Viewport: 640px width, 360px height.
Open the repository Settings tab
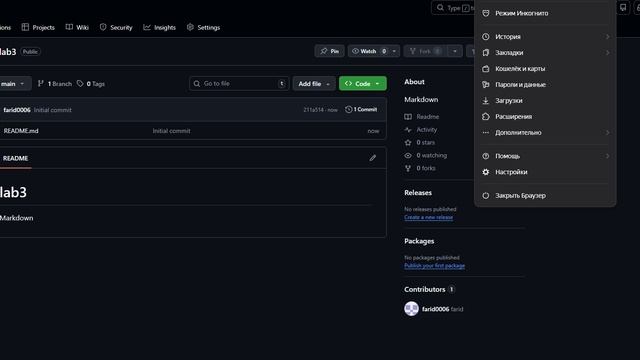click(x=203, y=27)
